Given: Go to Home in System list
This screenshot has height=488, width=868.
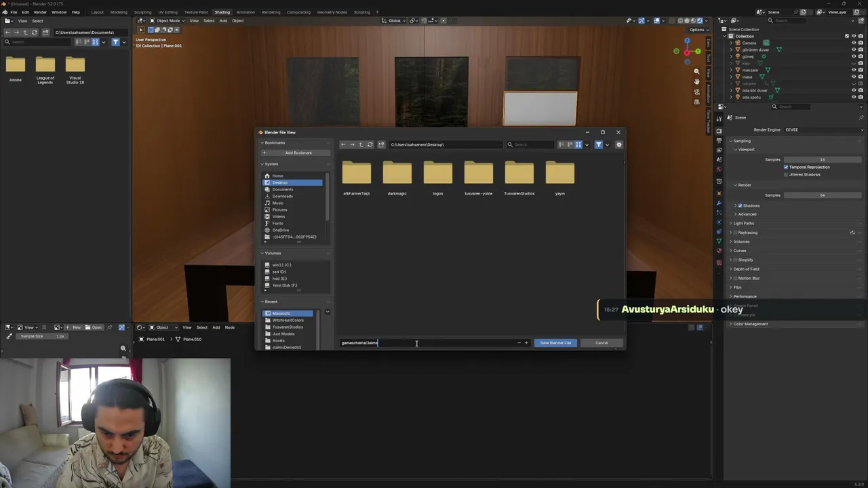Looking at the screenshot, I should point(293,176).
